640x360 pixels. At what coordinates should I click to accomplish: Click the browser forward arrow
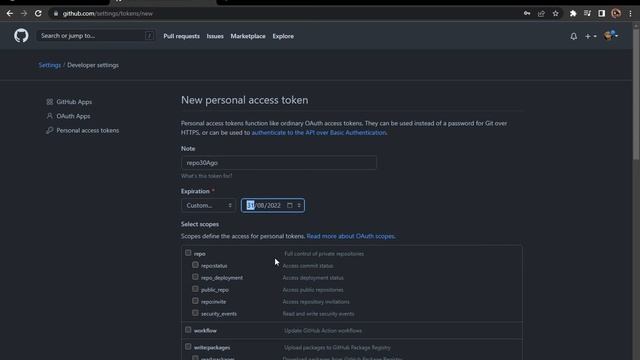pos(24,13)
